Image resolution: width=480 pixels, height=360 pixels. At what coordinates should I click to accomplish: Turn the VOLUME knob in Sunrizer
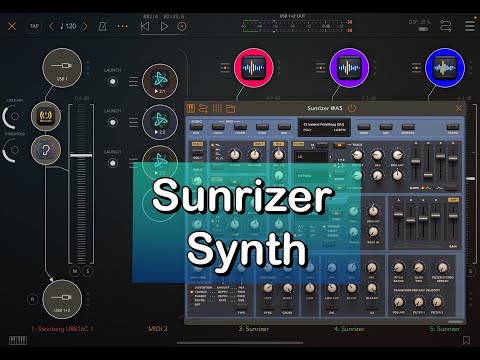coord(399,302)
